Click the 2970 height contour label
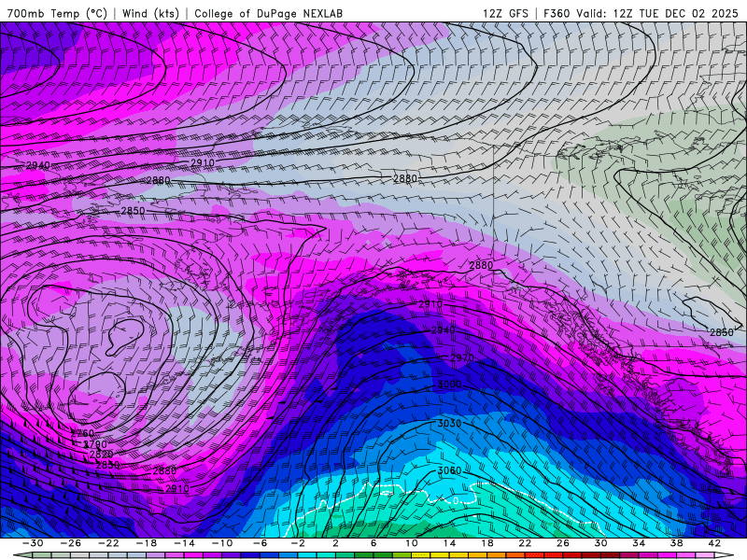This screenshot has width=747, height=560. (x=462, y=357)
